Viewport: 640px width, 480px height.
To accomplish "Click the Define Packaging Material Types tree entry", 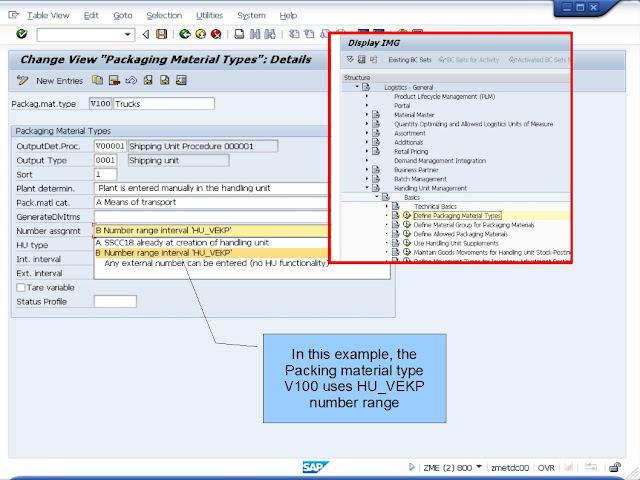I will coord(457,216).
